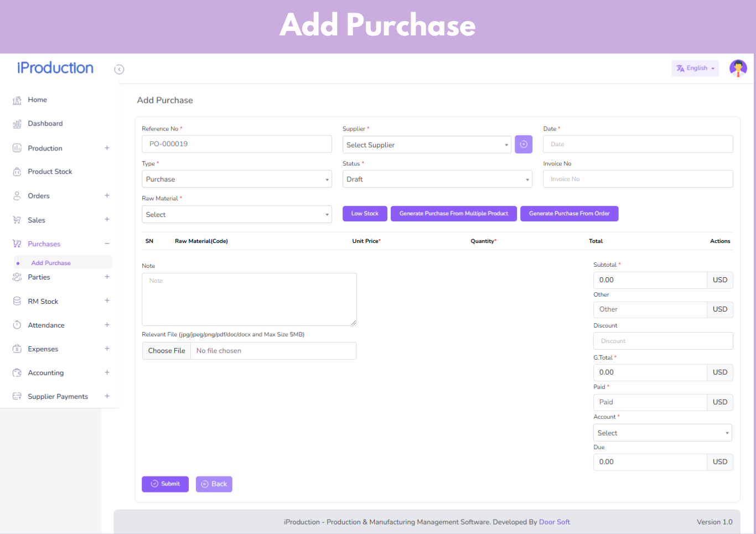
Task: Open the user profile avatar
Action: [738, 69]
